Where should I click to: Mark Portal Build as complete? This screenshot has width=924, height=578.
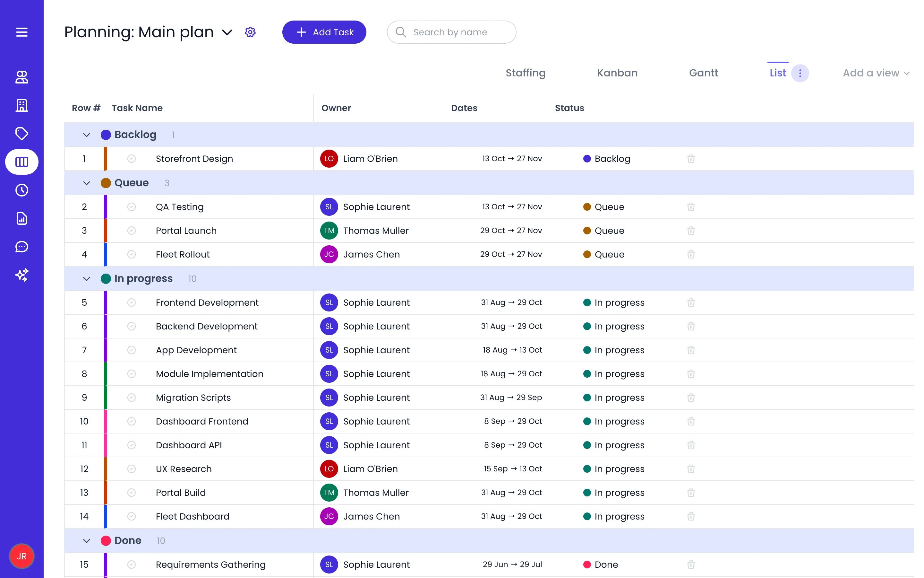tap(131, 492)
